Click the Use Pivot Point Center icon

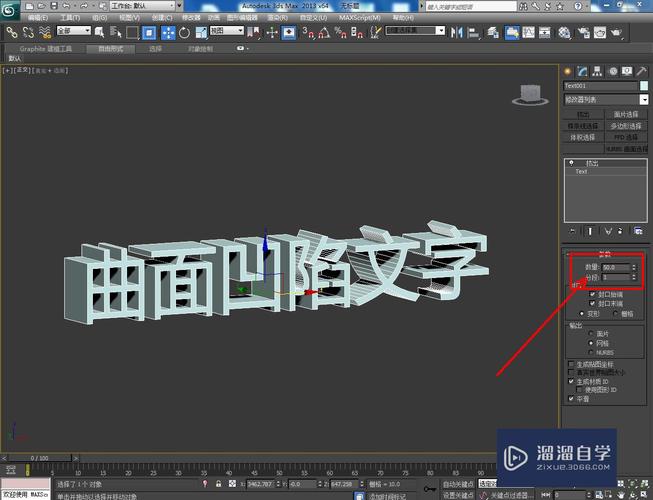point(253,32)
